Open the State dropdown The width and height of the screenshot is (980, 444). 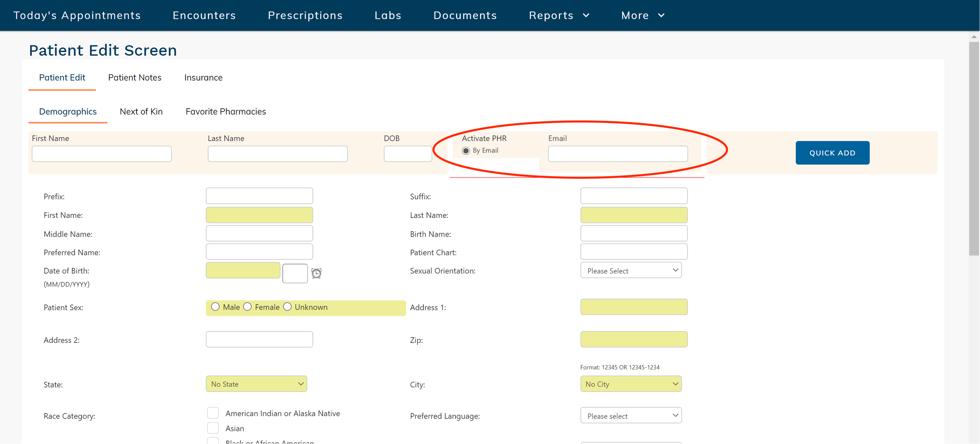coord(256,384)
